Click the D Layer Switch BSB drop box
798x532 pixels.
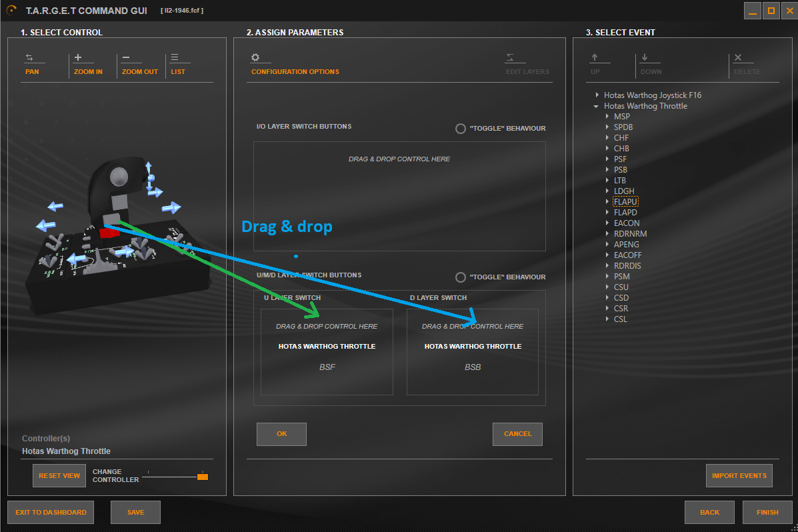pos(473,352)
